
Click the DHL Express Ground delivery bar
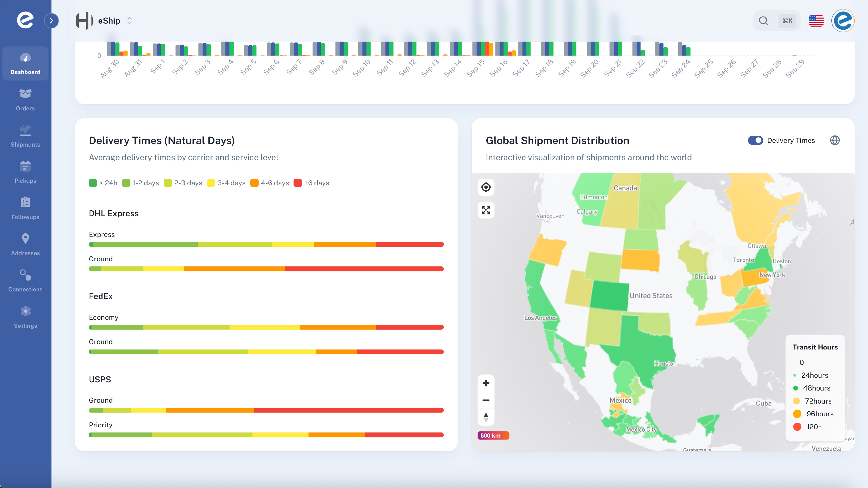pyautogui.click(x=266, y=269)
